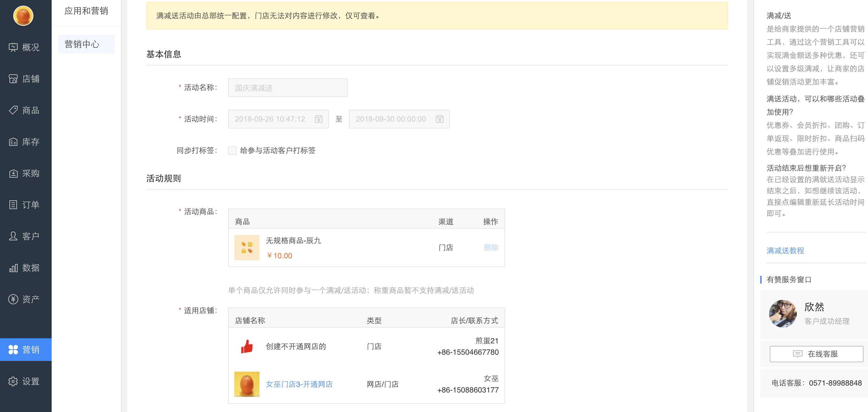Open the 满减送教程 tutorial link

click(785, 251)
